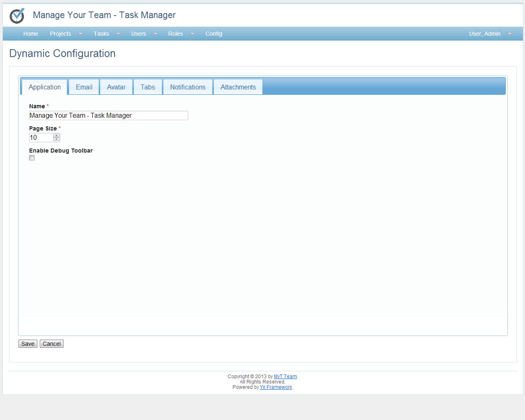Switch to the Notifications tab

tap(187, 87)
